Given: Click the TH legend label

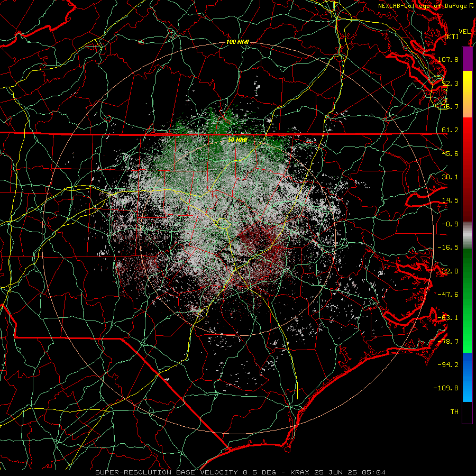Looking at the screenshot, I should [x=454, y=412].
